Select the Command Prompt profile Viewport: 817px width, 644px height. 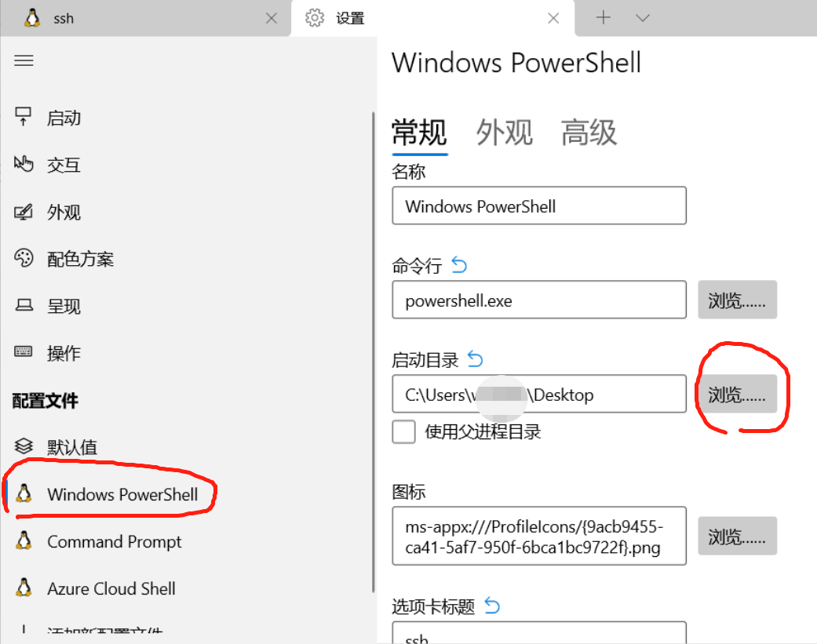[x=113, y=541]
